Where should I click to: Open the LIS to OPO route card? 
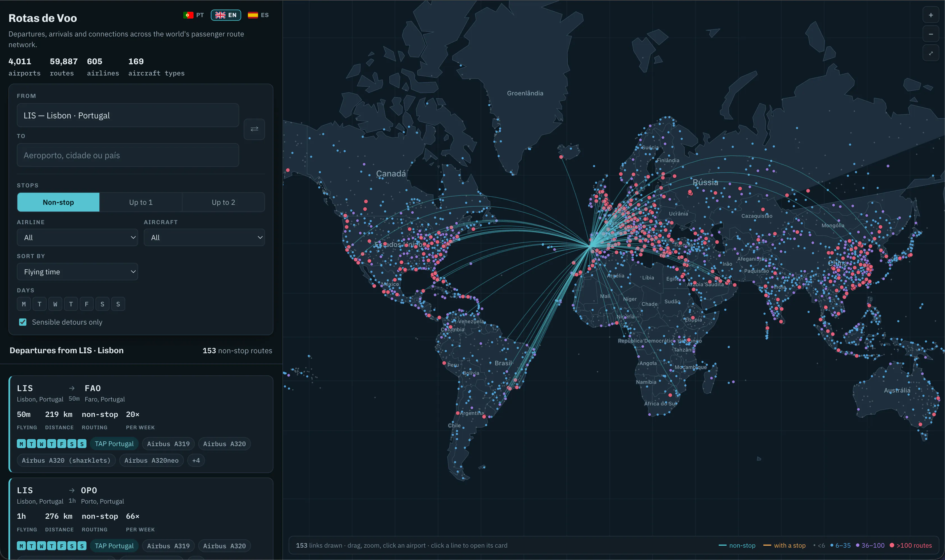(141, 519)
